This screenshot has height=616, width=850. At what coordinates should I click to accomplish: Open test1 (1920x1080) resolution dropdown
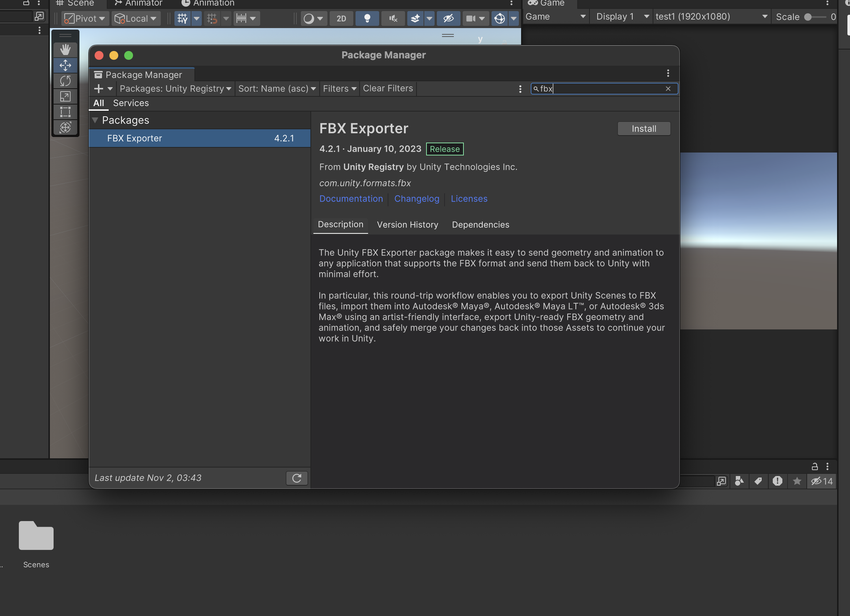[711, 17]
